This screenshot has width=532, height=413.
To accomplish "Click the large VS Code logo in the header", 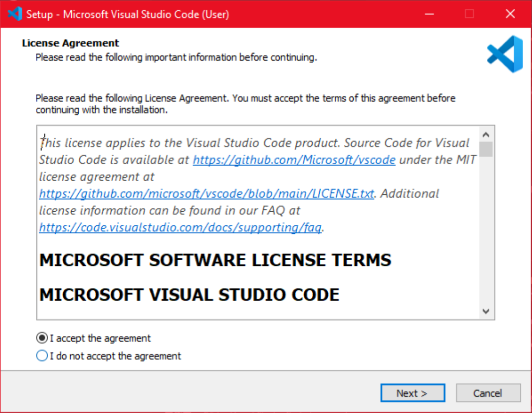I will coord(505,54).
